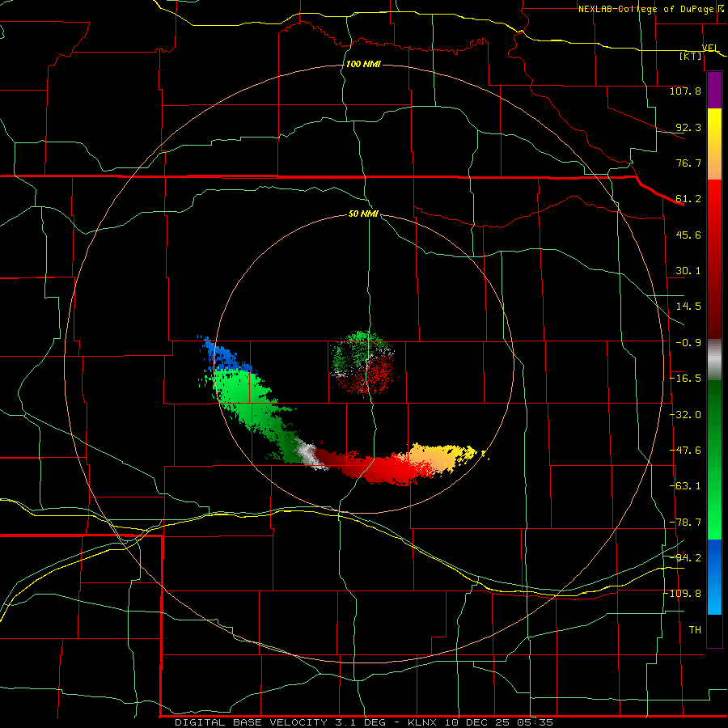Select the 45.6 scale value
728x728 pixels.
pyautogui.click(x=688, y=235)
